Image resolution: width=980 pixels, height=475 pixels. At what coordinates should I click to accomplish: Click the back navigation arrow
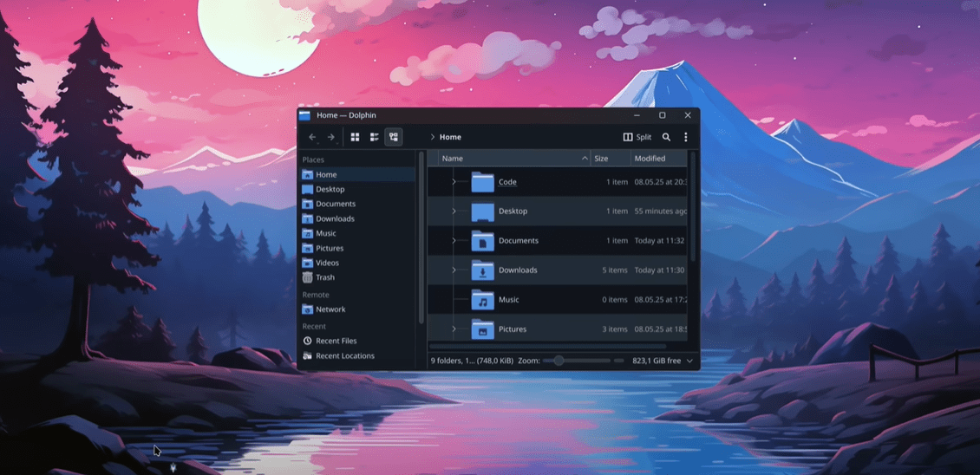(312, 137)
